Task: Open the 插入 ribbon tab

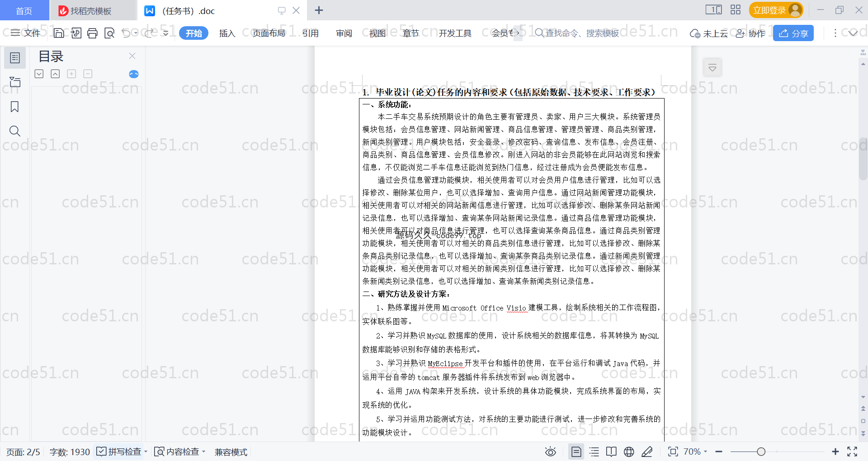Action: pyautogui.click(x=227, y=33)
